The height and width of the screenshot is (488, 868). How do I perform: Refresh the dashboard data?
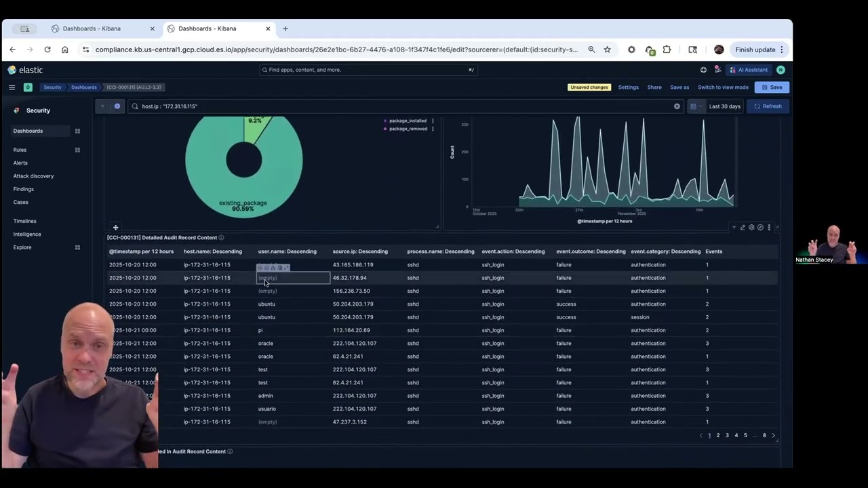(x=768, y=106)
